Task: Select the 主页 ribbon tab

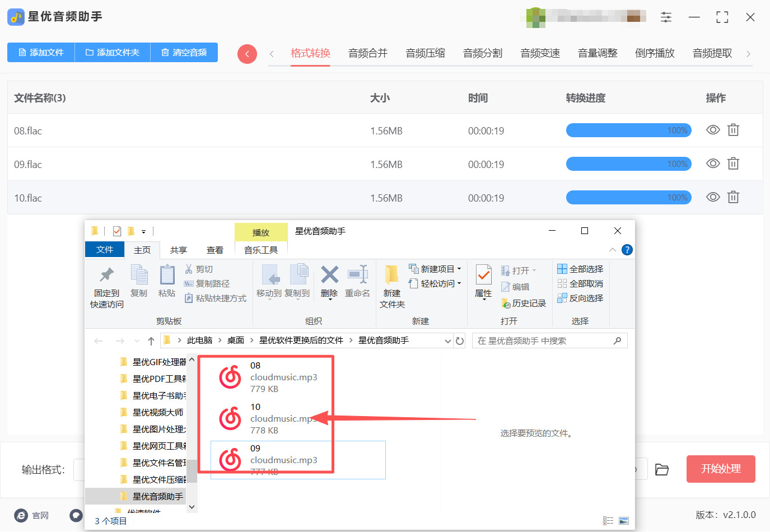Action: tap(142, 250)
